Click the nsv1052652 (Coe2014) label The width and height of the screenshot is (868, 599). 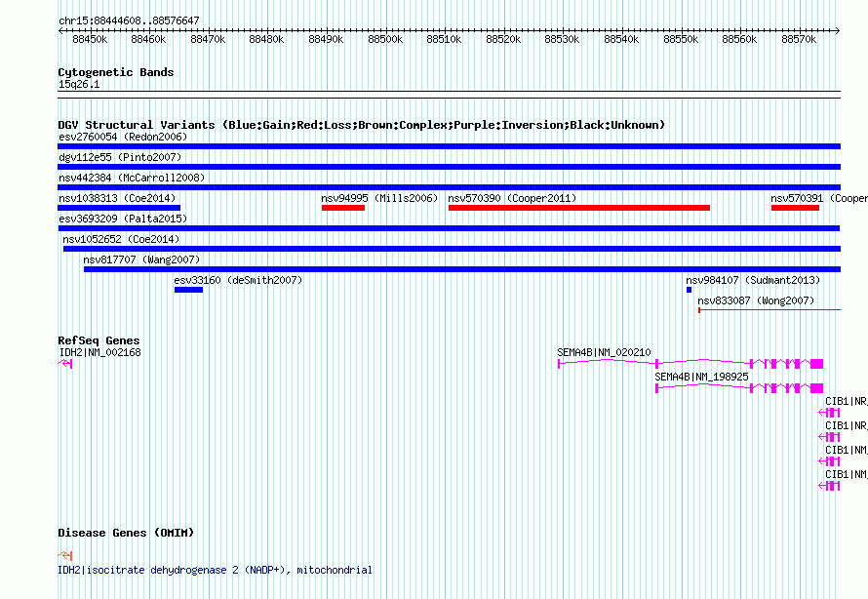121,239
